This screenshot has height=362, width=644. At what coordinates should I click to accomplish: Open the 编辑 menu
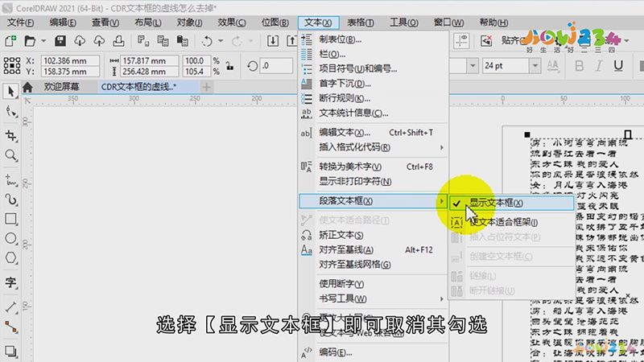pos(63,23)
